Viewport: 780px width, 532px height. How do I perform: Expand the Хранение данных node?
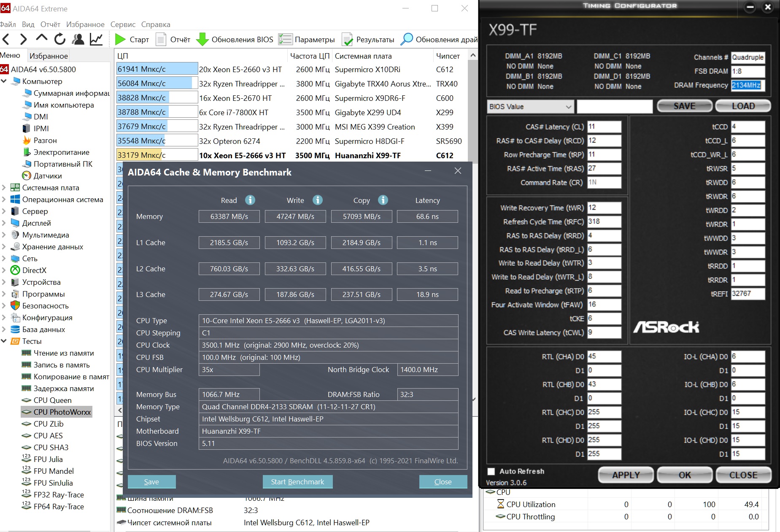(x=4, y=247)
